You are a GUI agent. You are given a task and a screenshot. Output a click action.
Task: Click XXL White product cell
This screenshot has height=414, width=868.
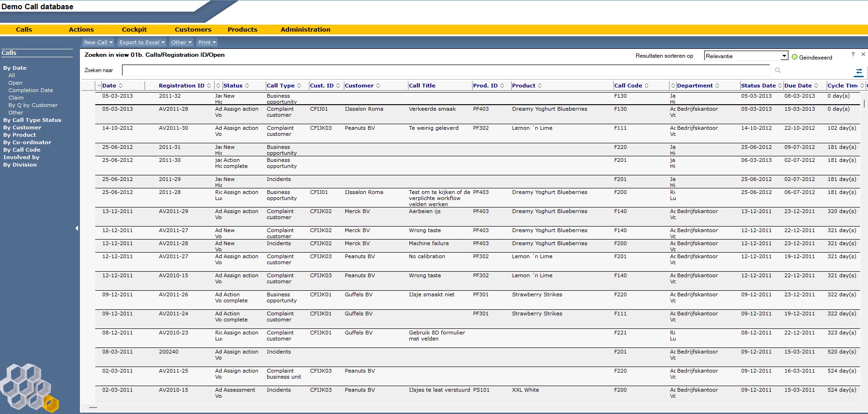(x=526, y=390)
